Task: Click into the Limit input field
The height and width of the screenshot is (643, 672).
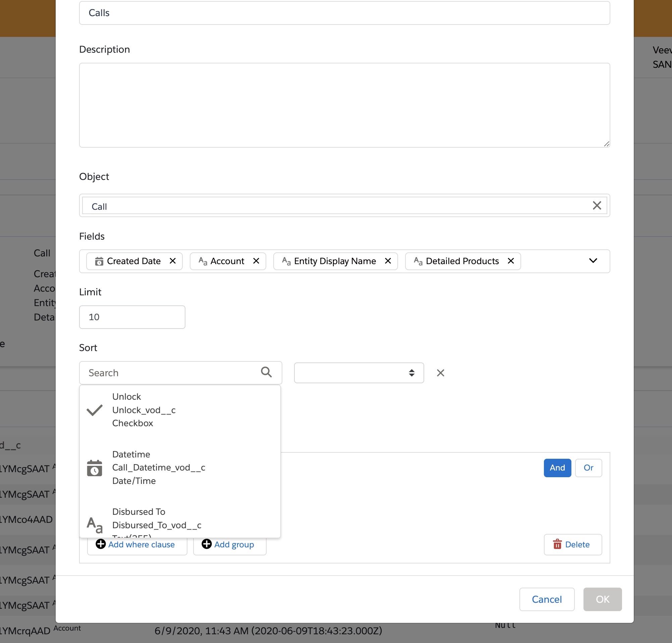Action: click(132, 317)
